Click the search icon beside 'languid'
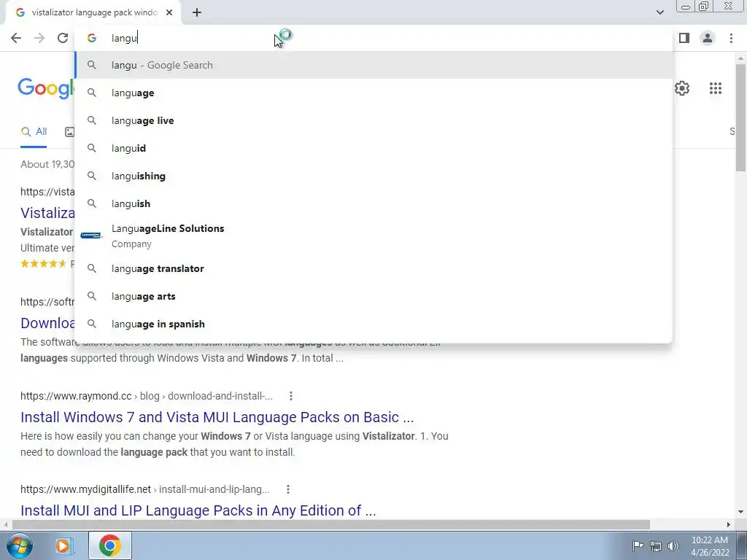Image resolution: width=747 pixels, height=560 pixels. pos(92,148)
